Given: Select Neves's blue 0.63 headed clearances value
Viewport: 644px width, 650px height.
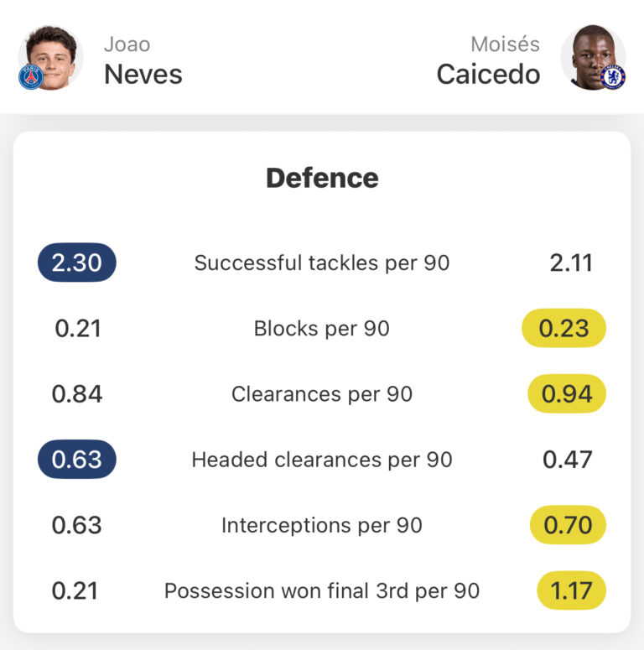Looking at the screenshot, I should pos(77,460).
